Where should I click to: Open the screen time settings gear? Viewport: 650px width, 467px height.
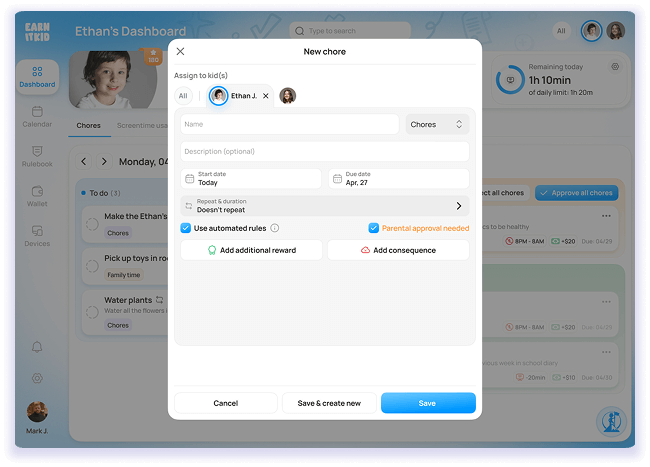615,67
